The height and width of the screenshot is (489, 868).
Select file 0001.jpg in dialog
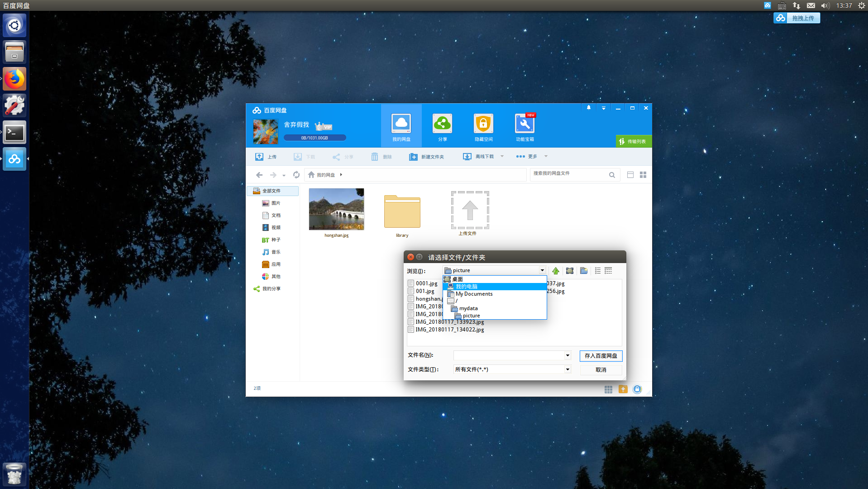point(423,283)
